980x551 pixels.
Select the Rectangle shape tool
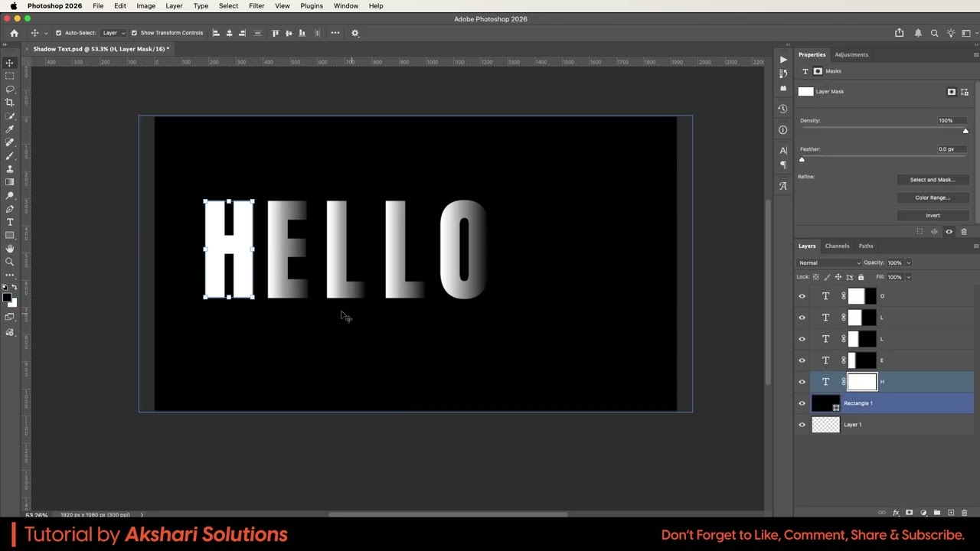(x=10, y=235)
